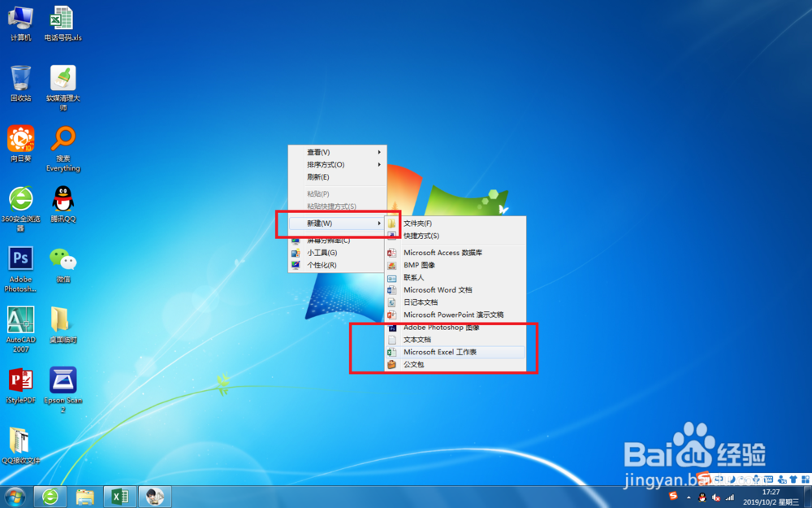Open Excel from the taskbar
812x508 pixels.
tap(119, 496)
